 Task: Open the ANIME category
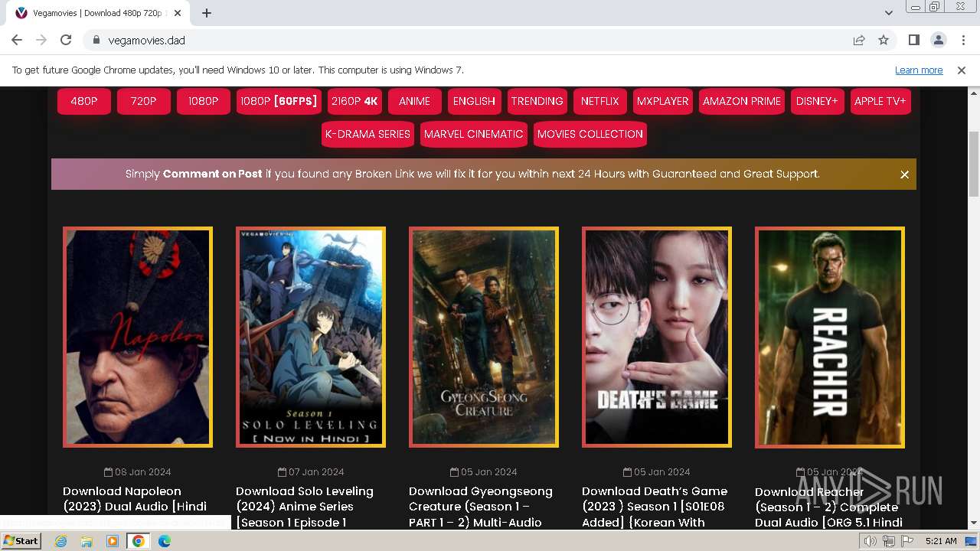pos(415,101)
